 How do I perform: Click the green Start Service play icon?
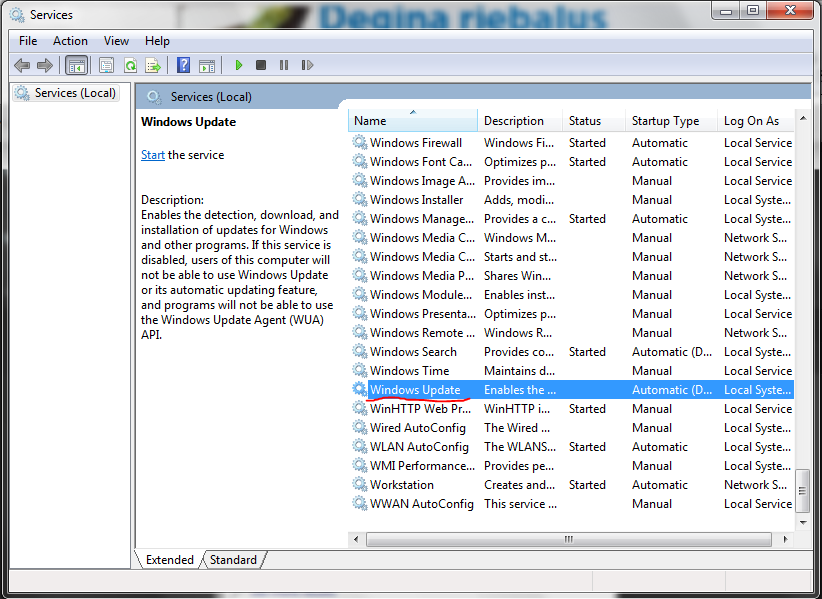239,65
